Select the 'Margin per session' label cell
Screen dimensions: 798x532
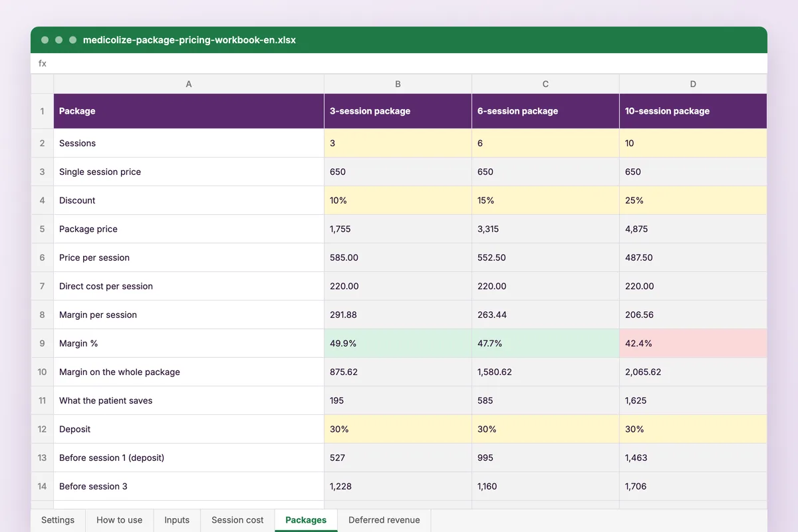pos(189,315)
